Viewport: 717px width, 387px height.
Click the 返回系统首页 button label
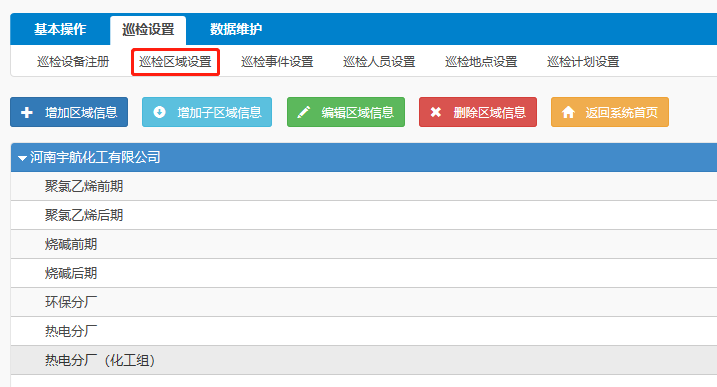[622, 113]
